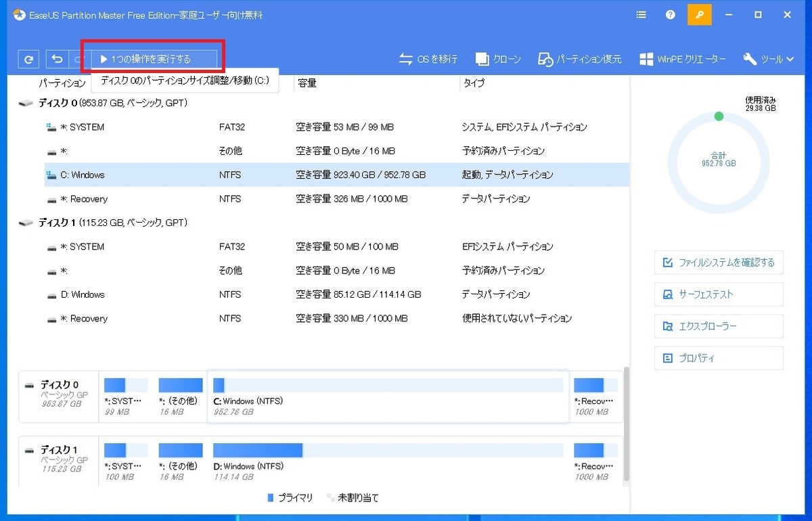Click the C: Windows drive icon
This screenshot has height=521, width=812.
click(x=51, y=175)
